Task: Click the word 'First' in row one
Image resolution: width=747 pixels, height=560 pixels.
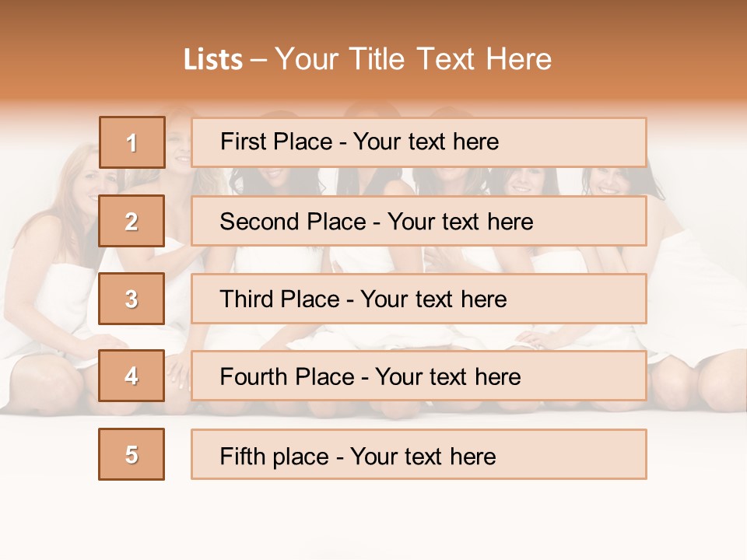Action: click(x=244, y=142)
